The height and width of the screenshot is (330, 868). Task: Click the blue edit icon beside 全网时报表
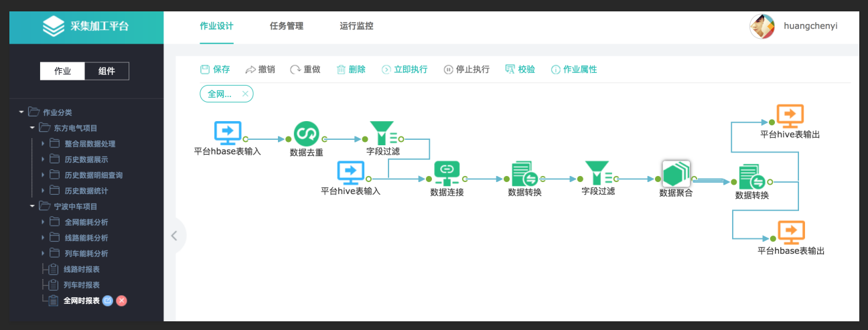108,301
